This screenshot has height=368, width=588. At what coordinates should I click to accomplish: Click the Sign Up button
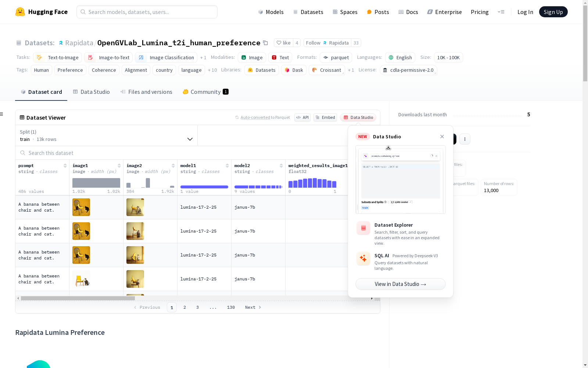pyautogui.click(x=553, y=12)
